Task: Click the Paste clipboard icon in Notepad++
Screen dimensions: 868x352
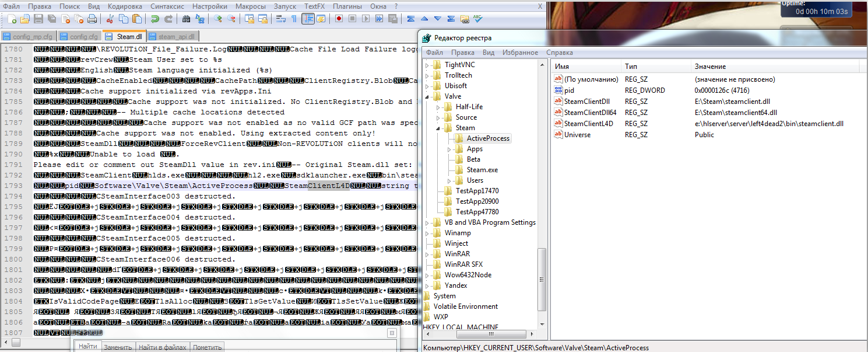Action: tap(136, 19)
